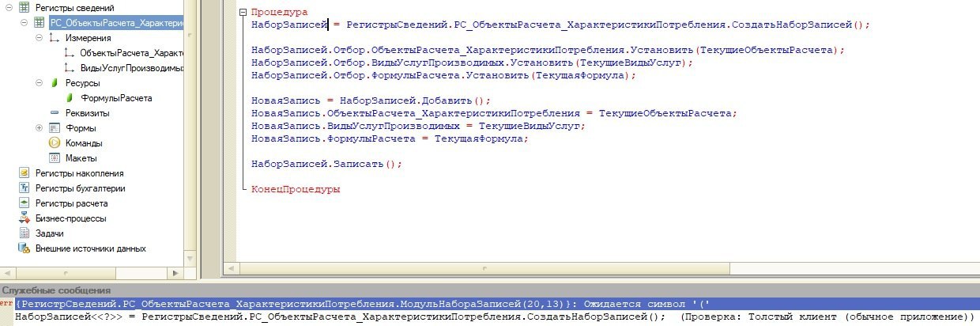This screenshot has width=980, height=326.
Task: Click the Регистры бухгалтерии icon
Action: [x=24, y=188]
